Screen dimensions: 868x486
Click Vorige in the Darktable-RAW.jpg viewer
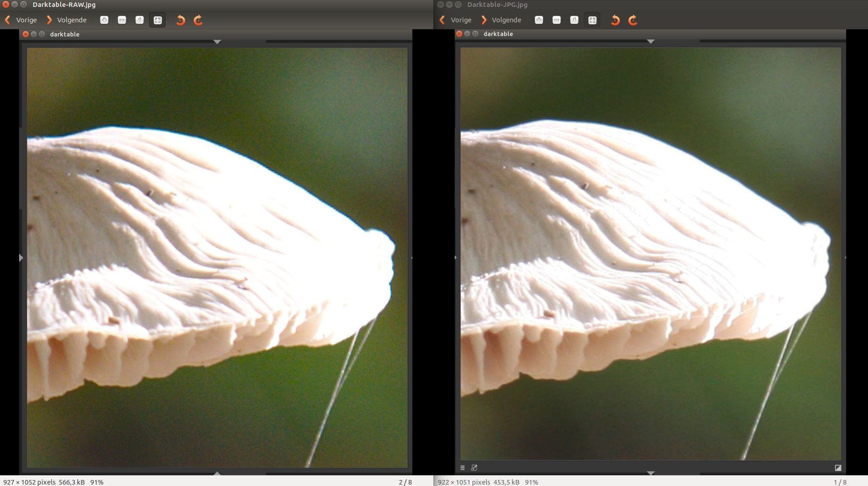21,20
